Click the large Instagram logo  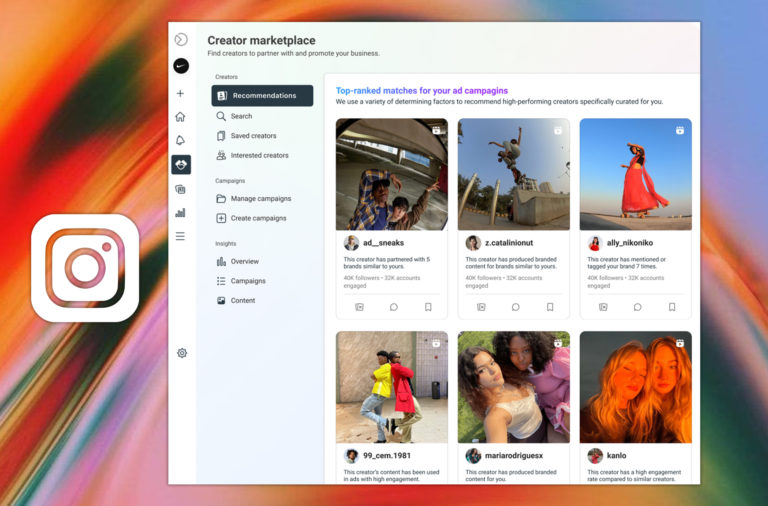85,268
